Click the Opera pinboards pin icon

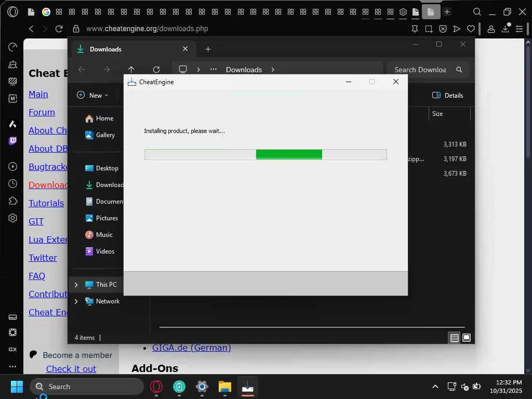(x=415, y=29)
